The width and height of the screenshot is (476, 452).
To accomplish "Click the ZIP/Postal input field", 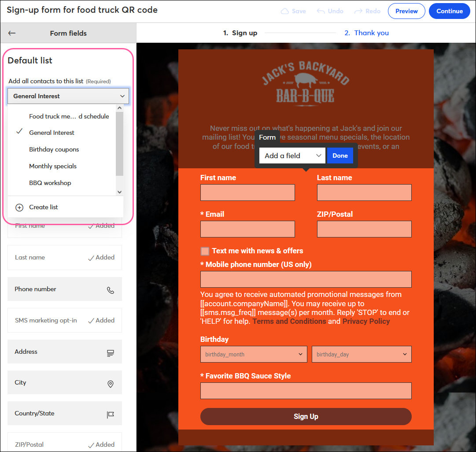I will pyautogui.click(x=364, y=229).
